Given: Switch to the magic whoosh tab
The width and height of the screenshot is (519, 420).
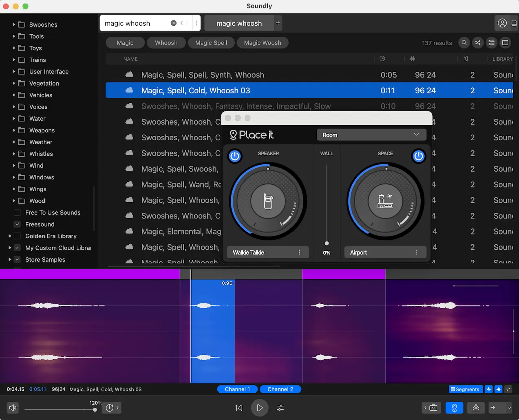Looking at the screenshot, I should tap(239, 23).
